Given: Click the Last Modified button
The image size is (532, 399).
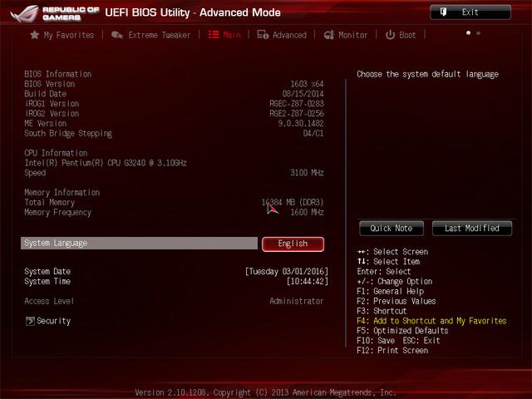Looking at the screenshot, I should click(x=472, y=229).
